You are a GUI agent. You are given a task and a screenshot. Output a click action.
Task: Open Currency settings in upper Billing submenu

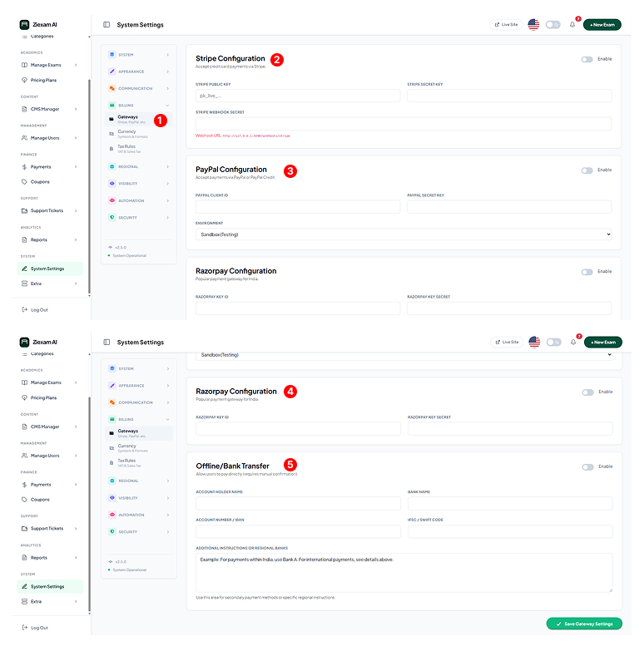[126, 131]
